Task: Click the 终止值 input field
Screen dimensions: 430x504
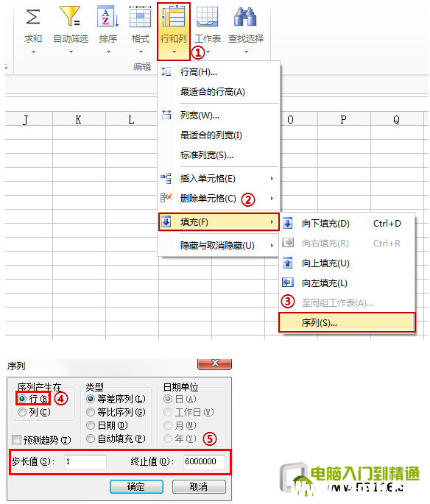Action: 204,461
